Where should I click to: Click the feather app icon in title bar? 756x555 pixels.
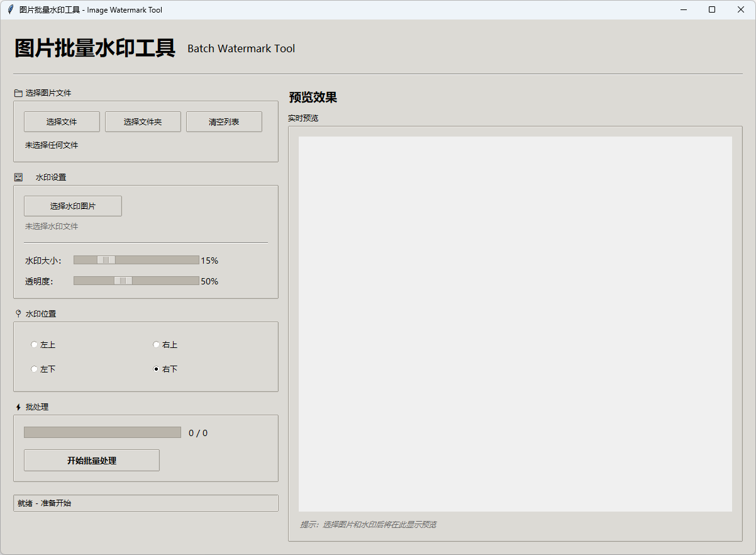click(x=10, y=9)
